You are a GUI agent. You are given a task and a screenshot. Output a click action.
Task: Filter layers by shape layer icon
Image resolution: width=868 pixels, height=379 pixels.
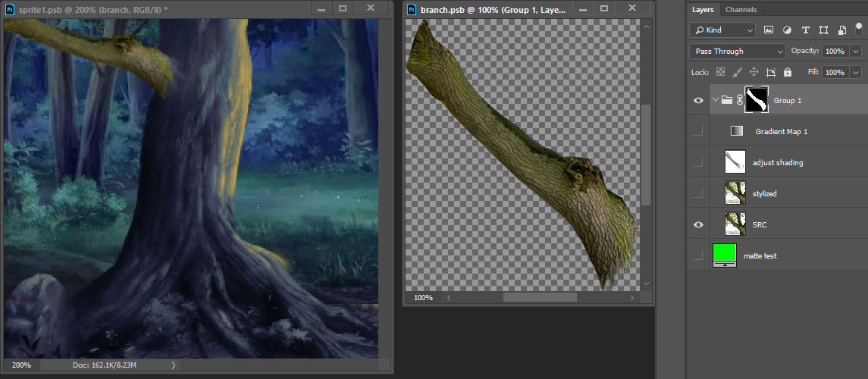pyautogui.click(x=824, y=30)
